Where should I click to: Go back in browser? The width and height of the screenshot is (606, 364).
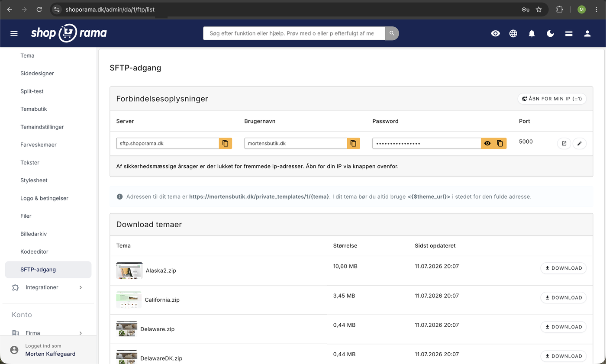pos(10,9)
